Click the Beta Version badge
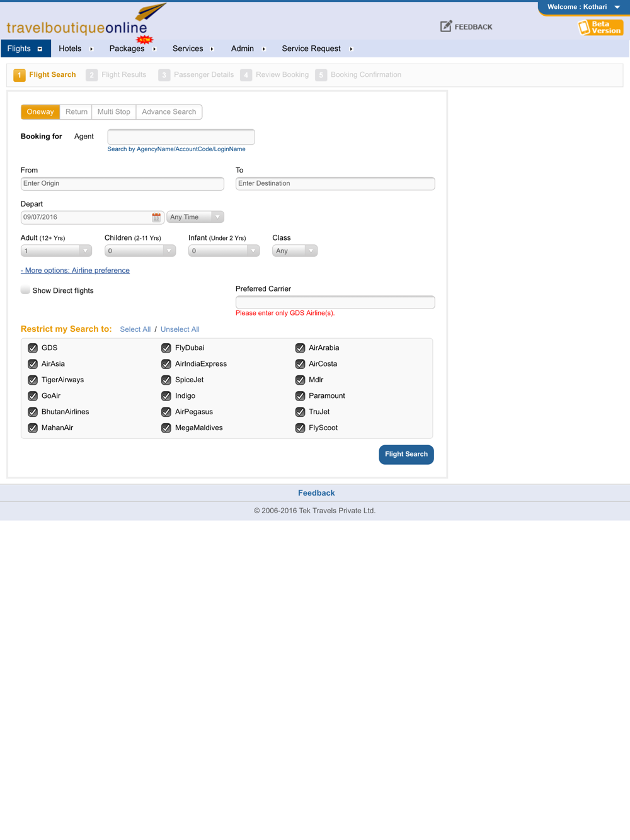 tap(600, 27)
